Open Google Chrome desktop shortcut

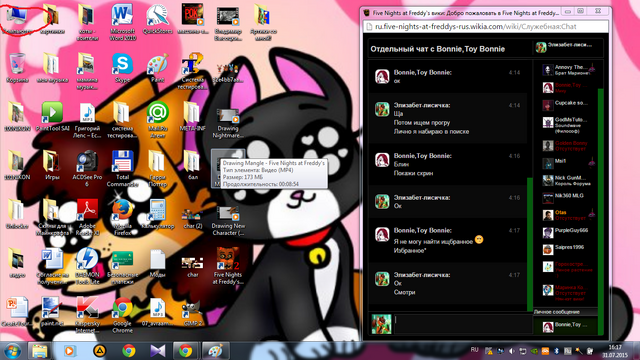122,315
